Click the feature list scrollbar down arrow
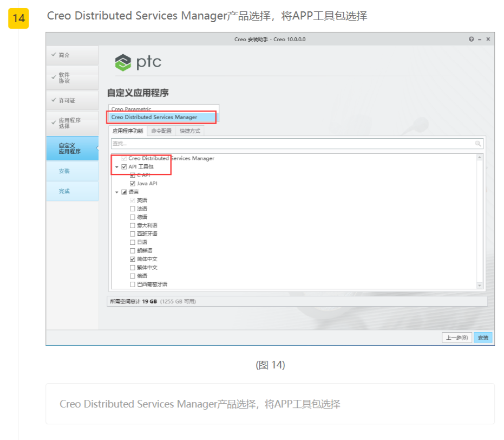Image resolution: width=504 pixels, height=440 pixels. (x=480, y=285)
